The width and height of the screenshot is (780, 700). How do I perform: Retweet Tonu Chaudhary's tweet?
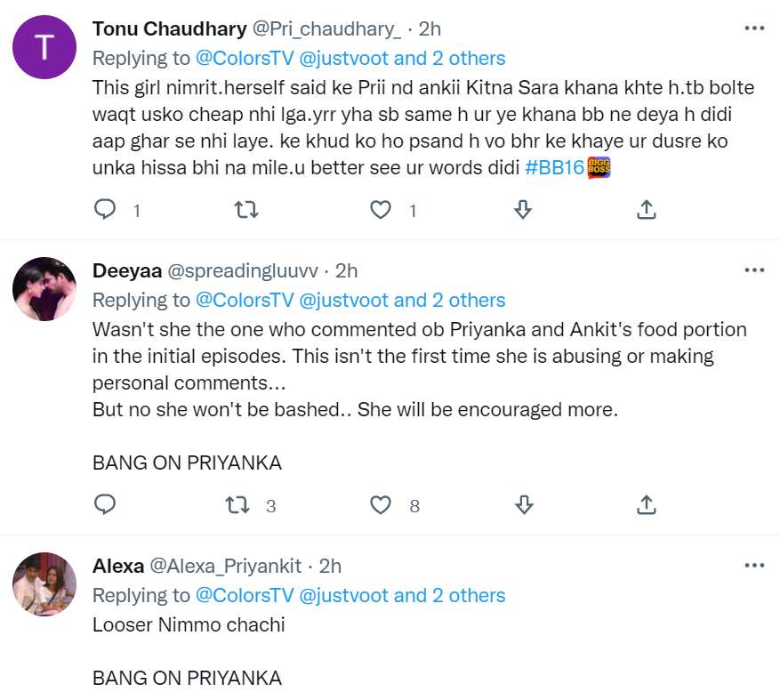pos(245,210)
